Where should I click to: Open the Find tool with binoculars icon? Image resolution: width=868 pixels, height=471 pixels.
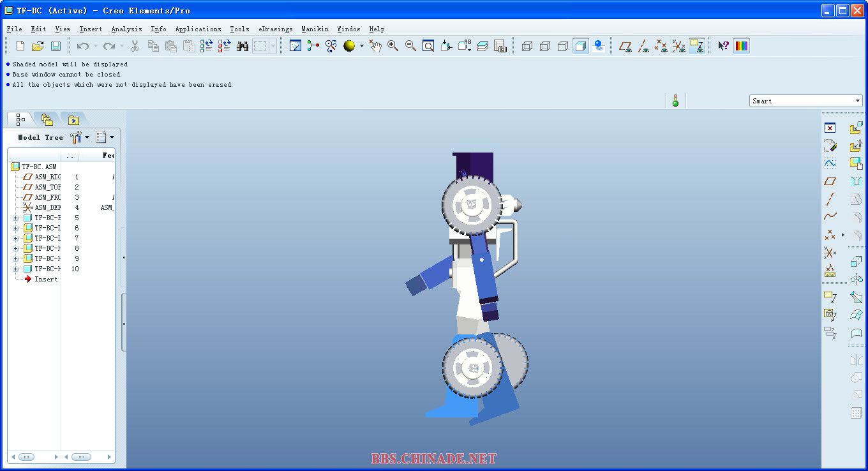243,46
